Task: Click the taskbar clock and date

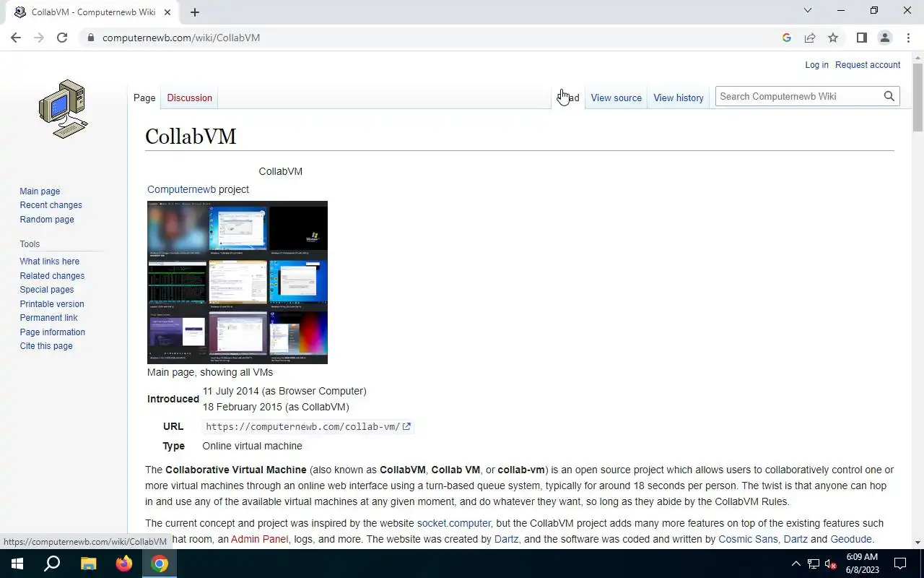Action: [862, 564]
